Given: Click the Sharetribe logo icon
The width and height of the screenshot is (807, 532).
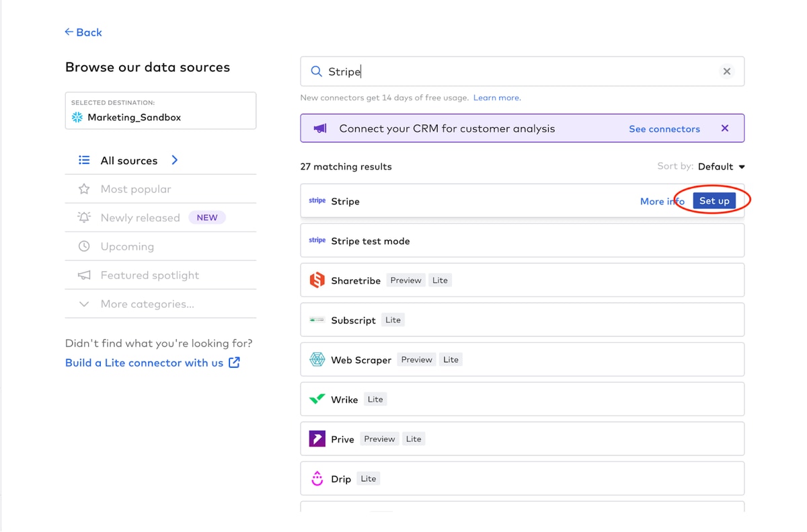Looking at the screenshot, I should 317,280.
